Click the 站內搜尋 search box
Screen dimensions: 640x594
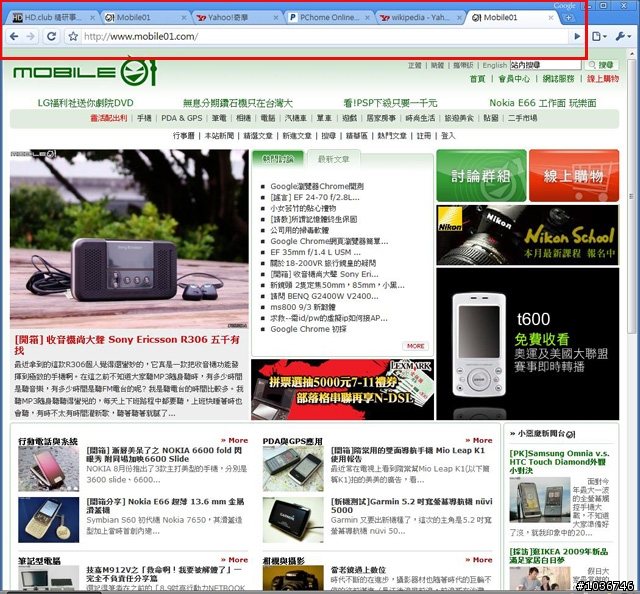point(545,65)
